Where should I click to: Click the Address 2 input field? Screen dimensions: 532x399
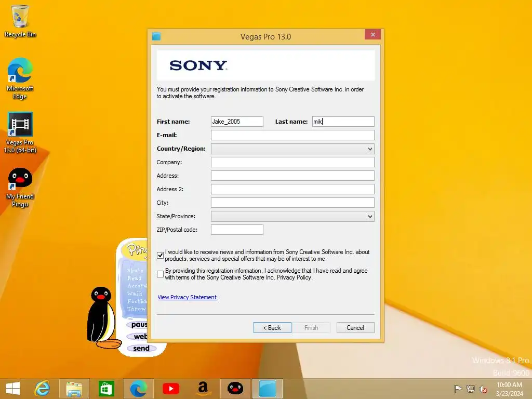[x=292, y=189]
